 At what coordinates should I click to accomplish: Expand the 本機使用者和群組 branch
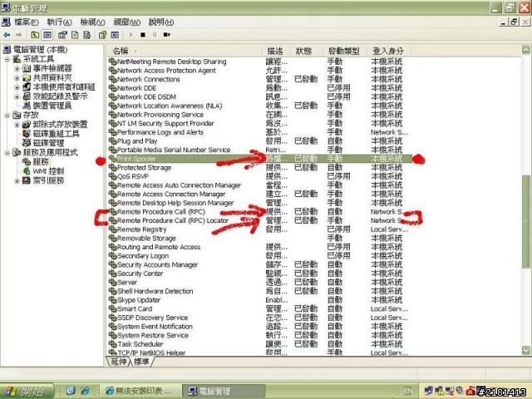coord(17,87)
